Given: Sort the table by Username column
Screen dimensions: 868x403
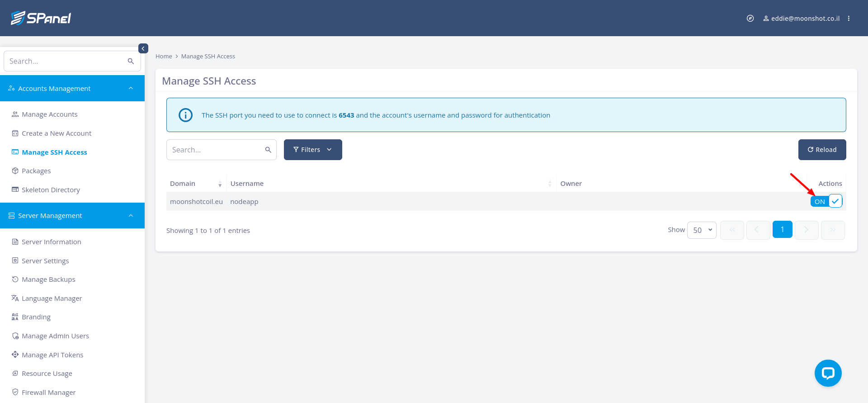Looking at the screenshot, I should click(391, 184).
